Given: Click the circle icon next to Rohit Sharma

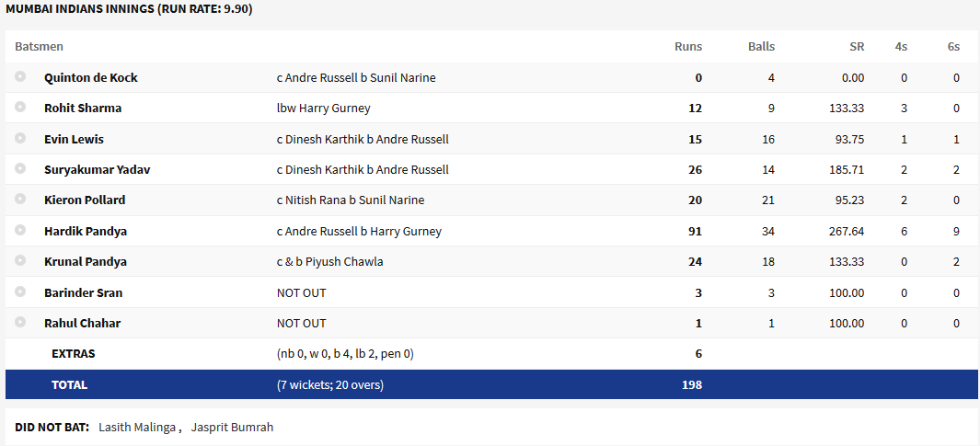Looking at the screenshot, I should (x=20, y=108).
